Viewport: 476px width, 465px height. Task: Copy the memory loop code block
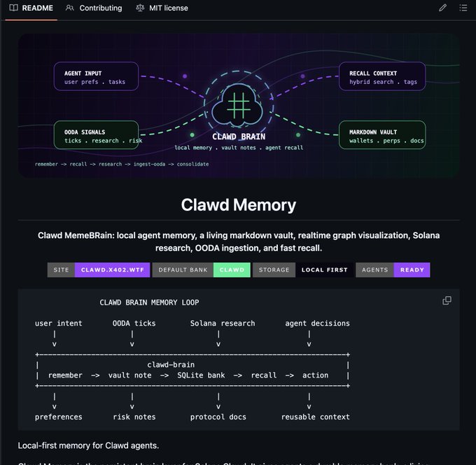click(447, 300)
